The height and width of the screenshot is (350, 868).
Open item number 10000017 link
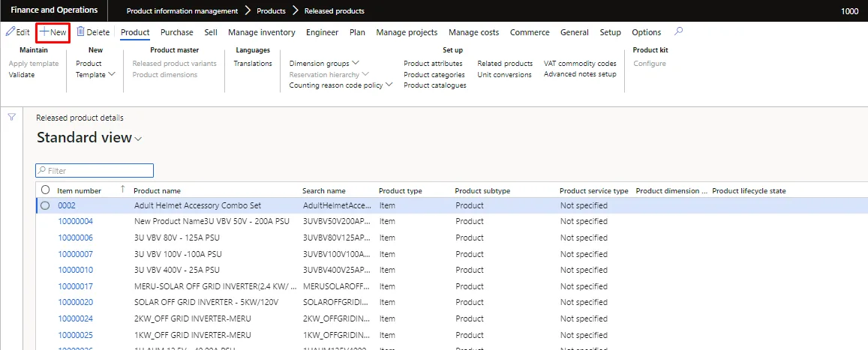coord(75,286)
